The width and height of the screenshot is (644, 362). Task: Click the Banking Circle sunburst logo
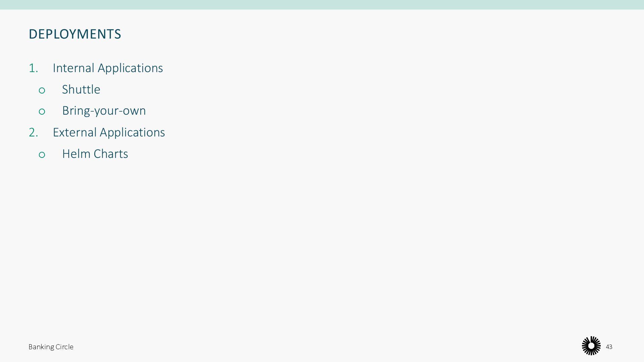[x=591, y=346]
